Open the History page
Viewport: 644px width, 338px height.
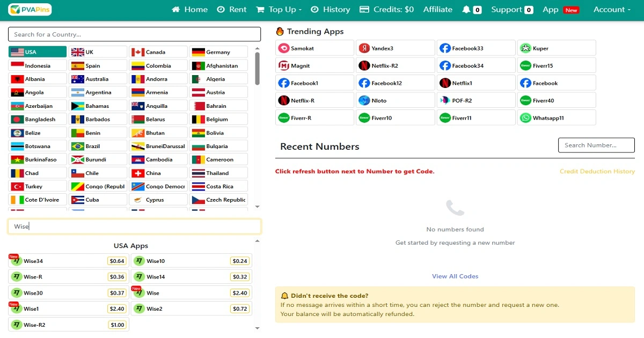click(x=330, y=10)
